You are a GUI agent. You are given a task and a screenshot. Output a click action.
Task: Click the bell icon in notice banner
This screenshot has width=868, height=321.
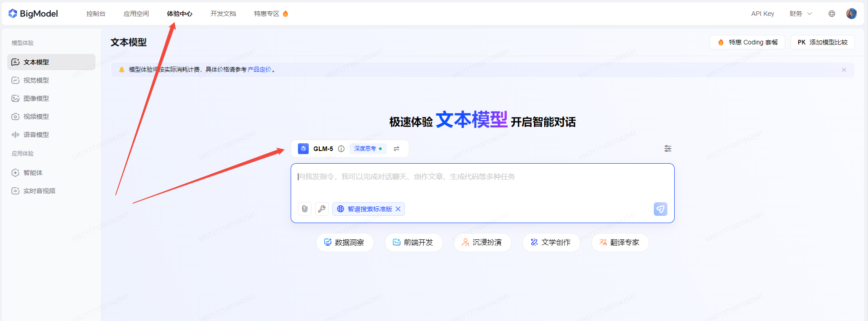121,70
